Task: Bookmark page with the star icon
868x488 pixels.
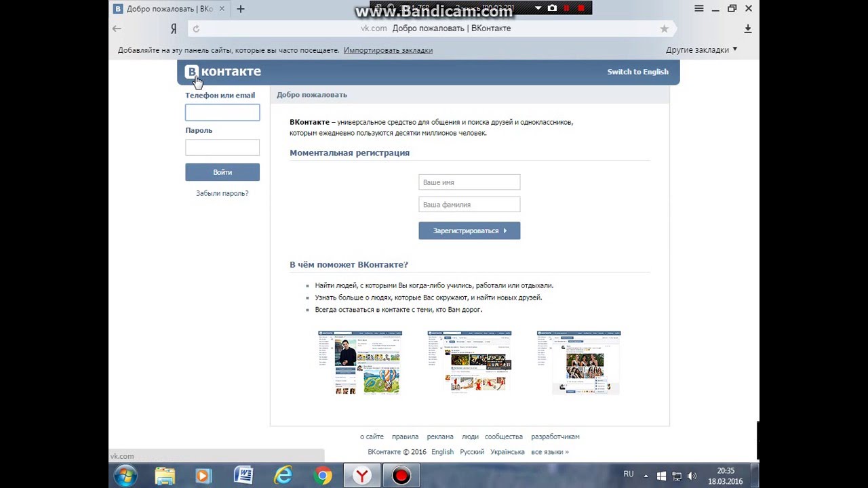Action: click(665, 28)
